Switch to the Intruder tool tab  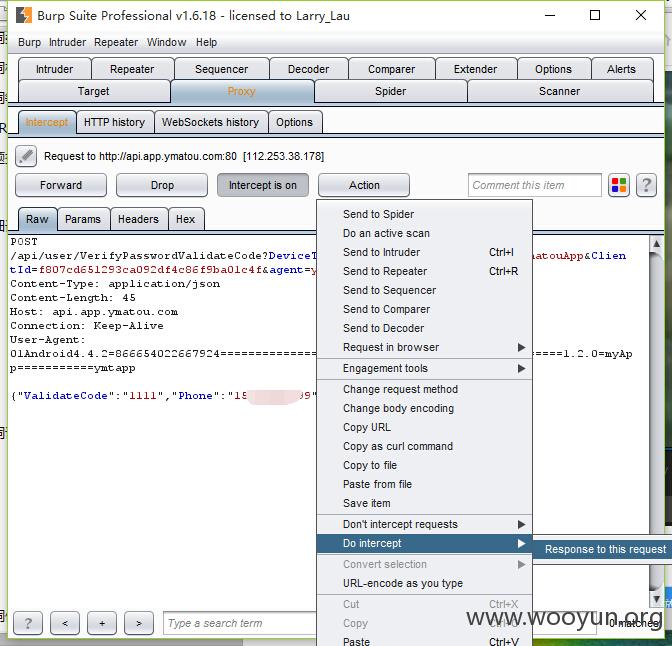click(x=54, y=69)
